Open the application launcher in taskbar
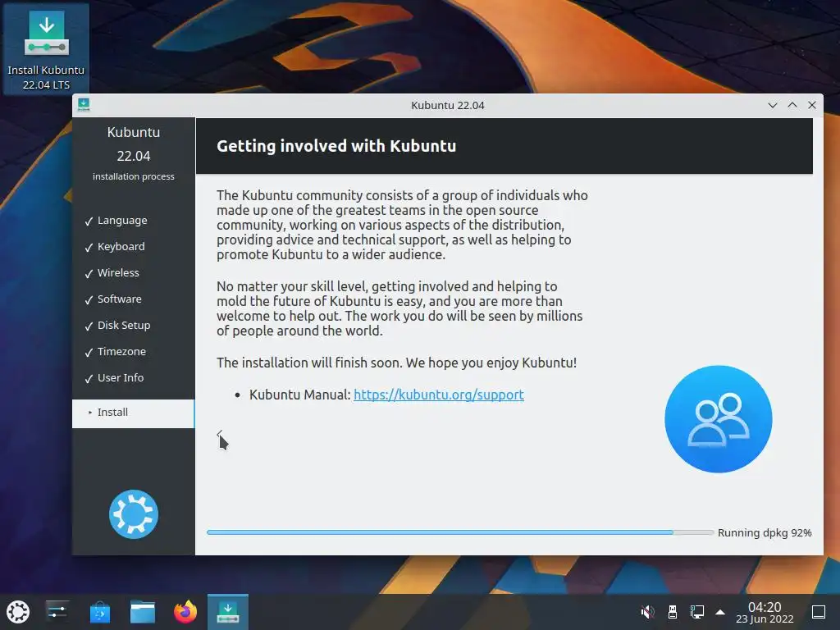840x630 pixels. click(18, 612)
